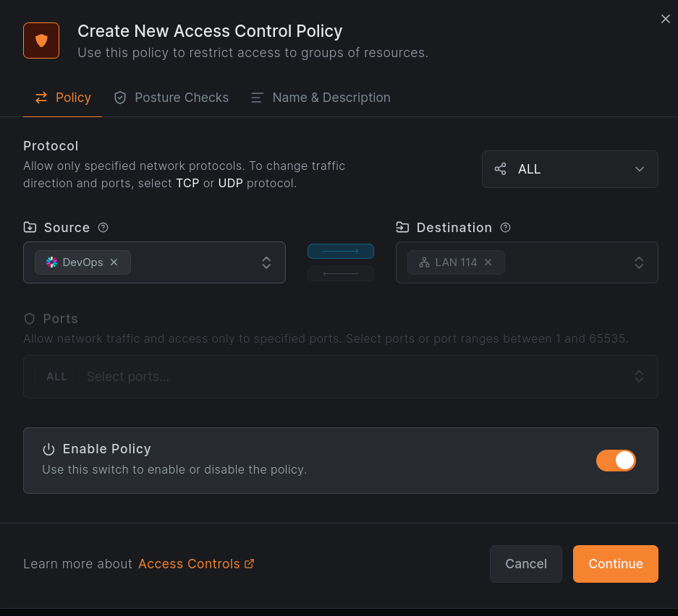Click the LAN 114 network icon

[424, 262]
